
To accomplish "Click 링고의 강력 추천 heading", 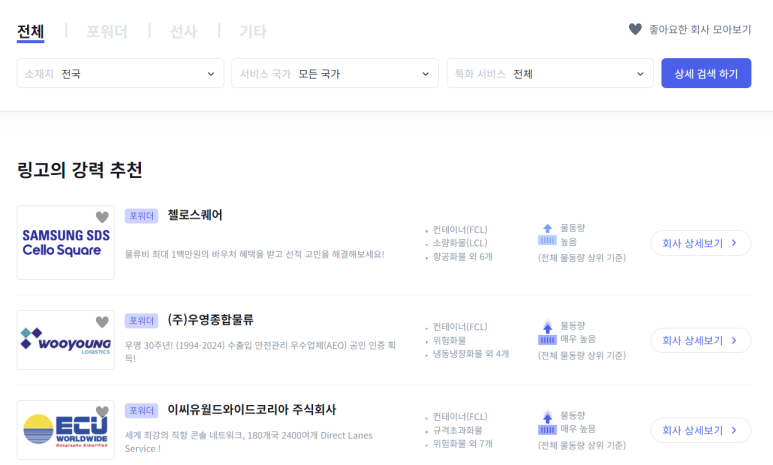I will pyautogui.click(x=79, y=170).
